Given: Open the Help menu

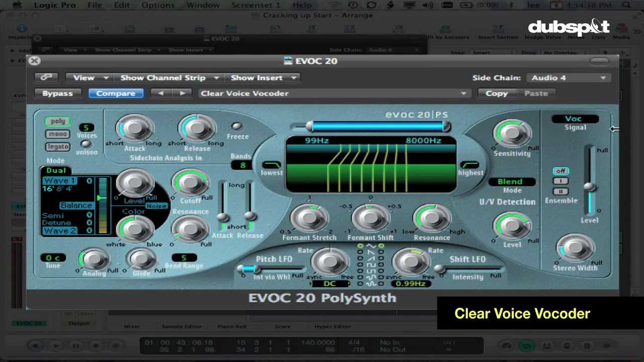Looking at the screenshot, I should [302, 5].
